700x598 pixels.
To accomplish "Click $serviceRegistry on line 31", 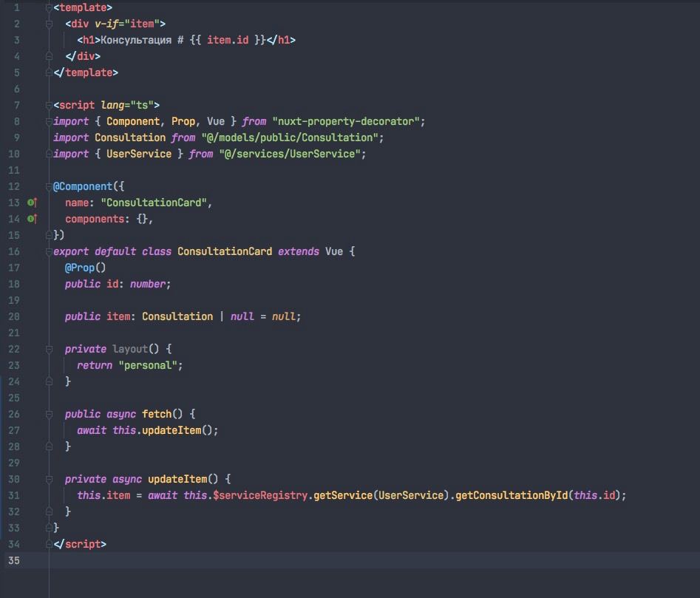I will tap(260, 495).
